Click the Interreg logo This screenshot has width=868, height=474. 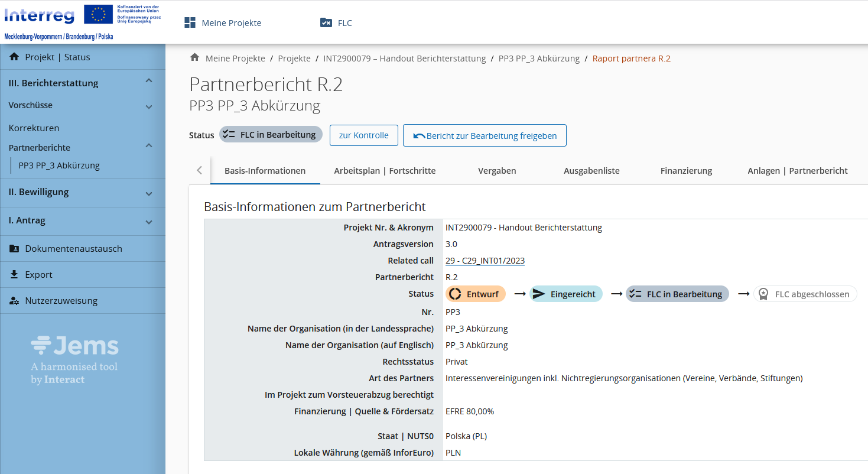click(x=40, y=15)
